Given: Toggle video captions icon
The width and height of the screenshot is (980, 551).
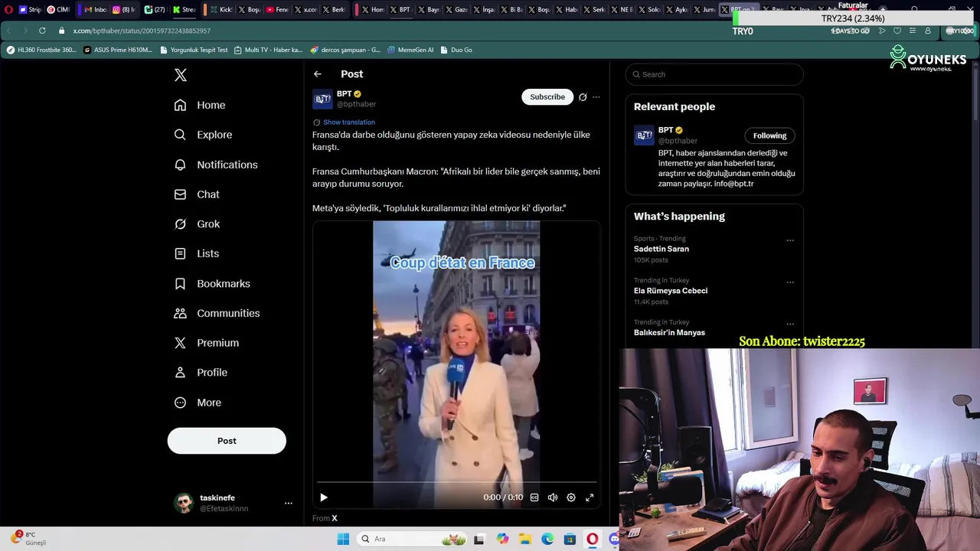Looking at the screenshot, I should 534,497.
